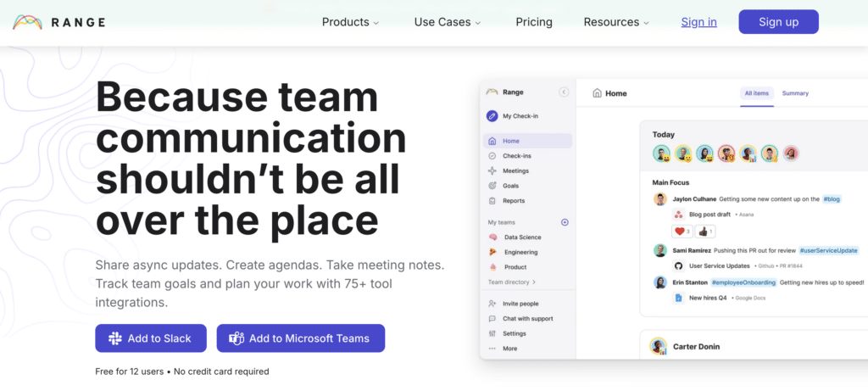Viewport: 868px width, 391px height.
Task: Click the small Range logo in app sidebar
Action: pyautogui.click(x=492, y=92)
